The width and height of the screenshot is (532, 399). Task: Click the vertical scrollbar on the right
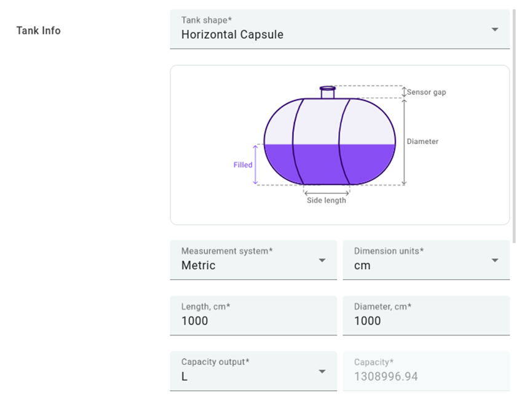(x=514, y=123)
